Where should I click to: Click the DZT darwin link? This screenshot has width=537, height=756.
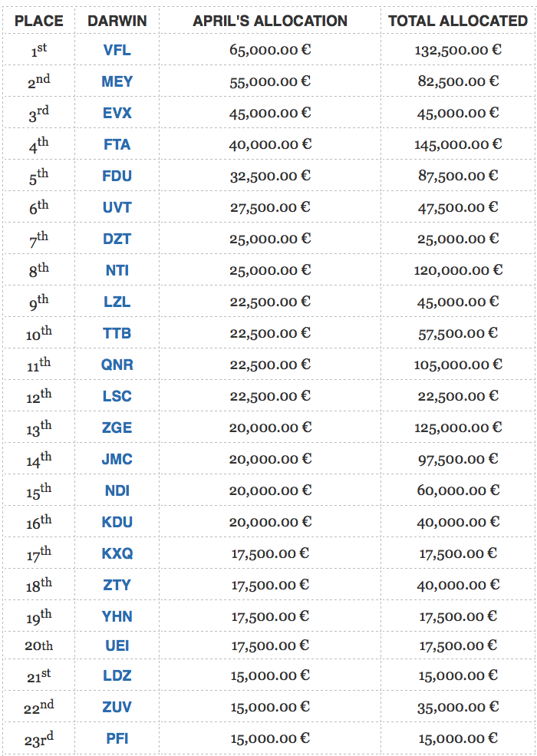point(117,239)
